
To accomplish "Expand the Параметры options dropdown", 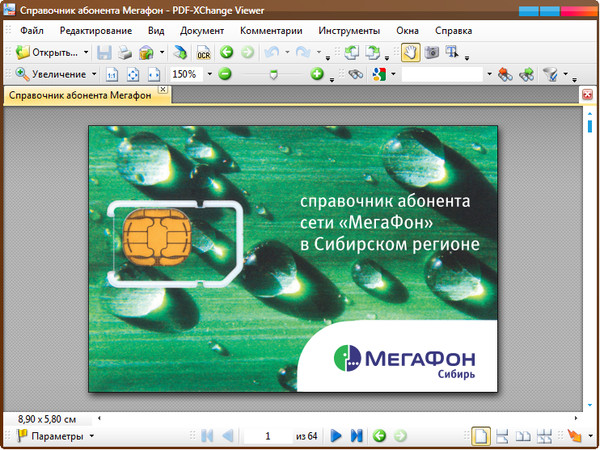I will (x=92, y=436).
